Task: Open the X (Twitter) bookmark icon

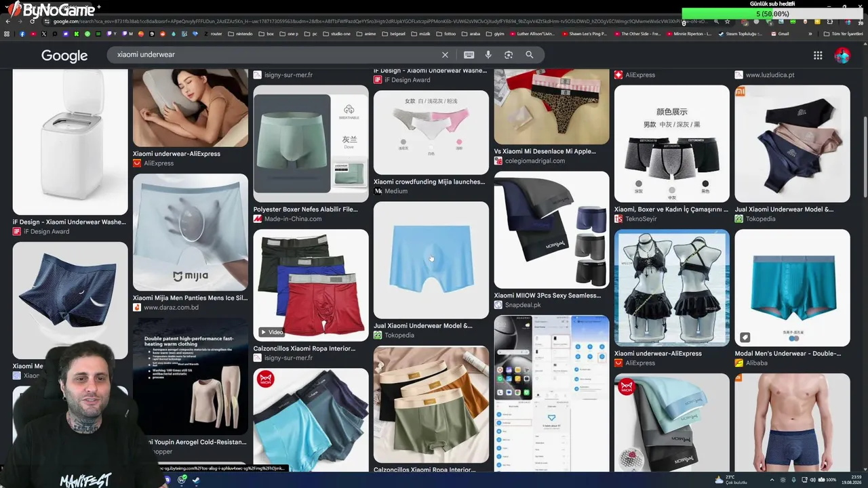Action: 44,34
